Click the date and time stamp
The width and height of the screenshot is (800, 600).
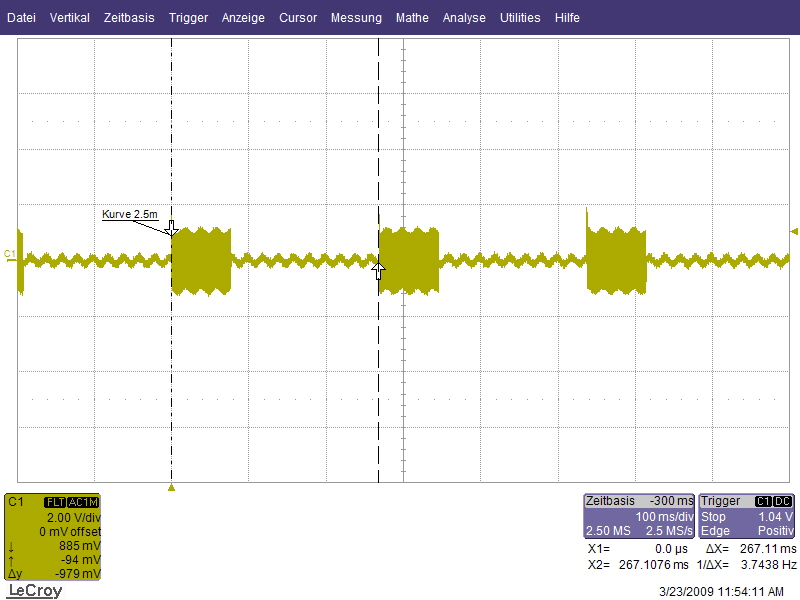tap(721, 592)
